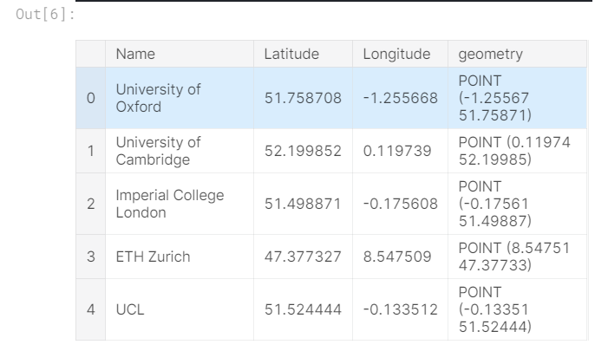Select row index 4
The height and width of the screenshot is (364, 608).
coord(90,309)
